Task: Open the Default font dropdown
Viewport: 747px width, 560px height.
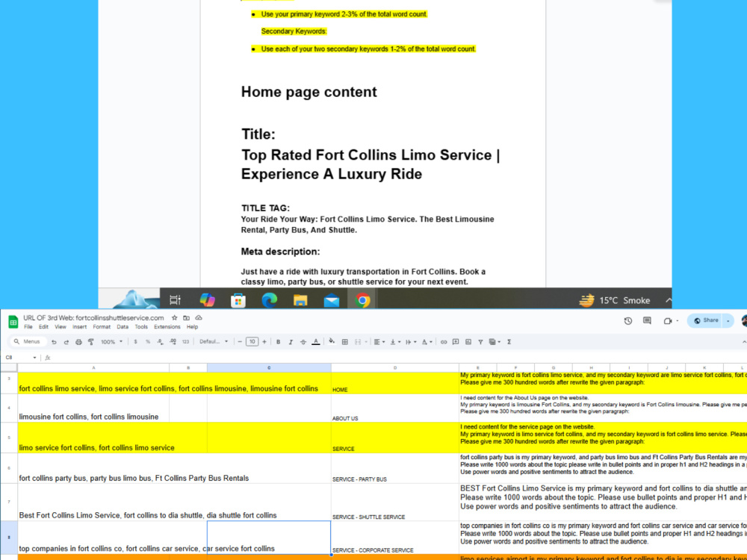Action: click(214, 342)
